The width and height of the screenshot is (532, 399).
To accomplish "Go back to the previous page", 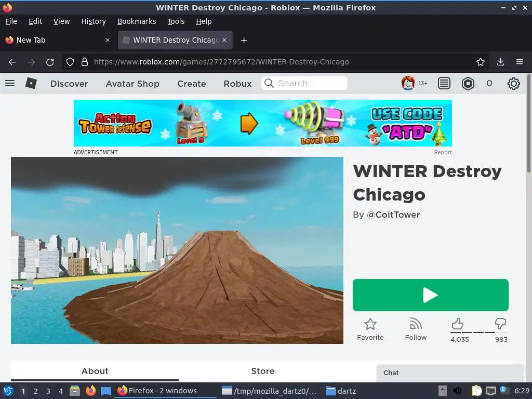I will [12, 62].
